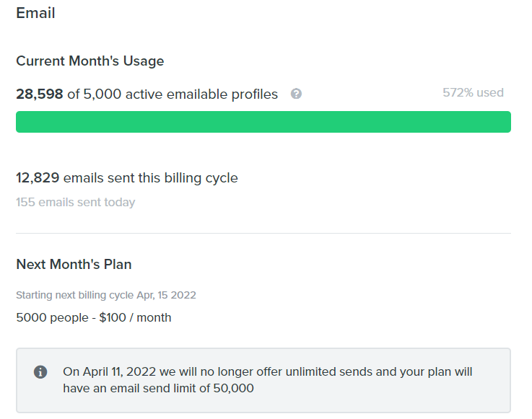Click the 12,829 emails sent number

[x=38, y=177]
